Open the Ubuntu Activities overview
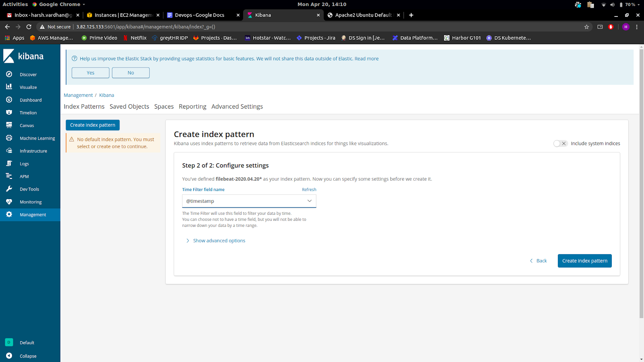644x362 pixels. [15, 4]
